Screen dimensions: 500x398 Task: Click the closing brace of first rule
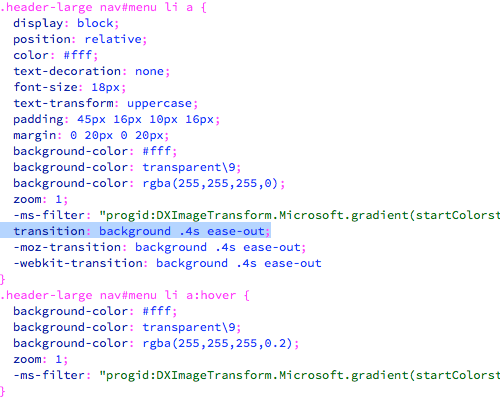3,279
